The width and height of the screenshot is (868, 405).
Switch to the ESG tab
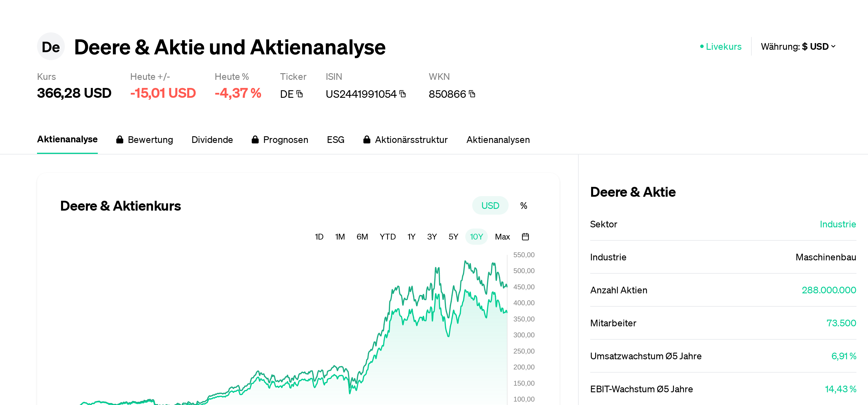tap(336, 139)
